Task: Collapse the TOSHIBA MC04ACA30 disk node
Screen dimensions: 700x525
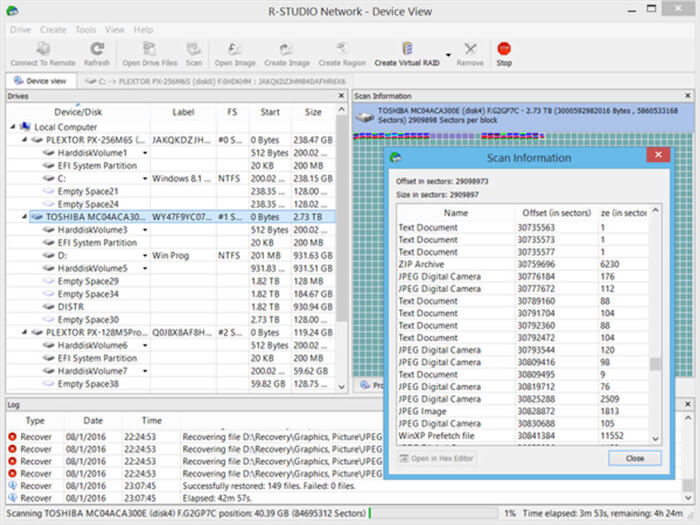Action: pyautogui.click(x=25, y=217)
